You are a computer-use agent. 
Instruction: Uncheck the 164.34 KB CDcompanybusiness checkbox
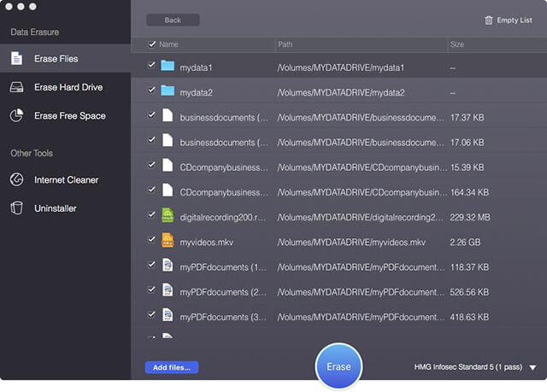click(151, 190)
